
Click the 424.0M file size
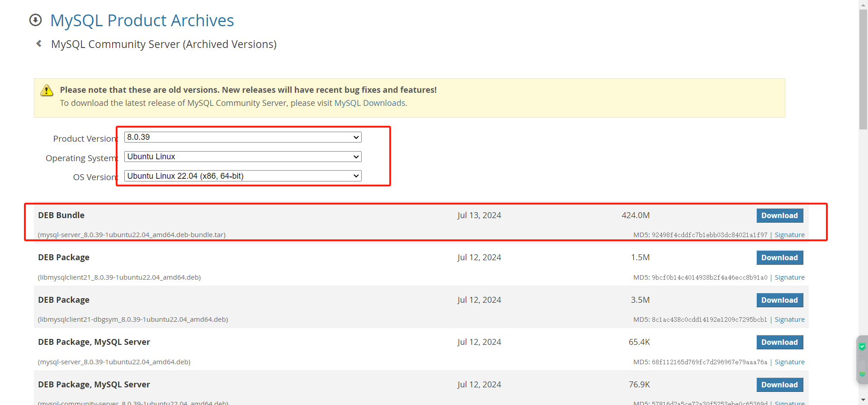tap(636, 215)
